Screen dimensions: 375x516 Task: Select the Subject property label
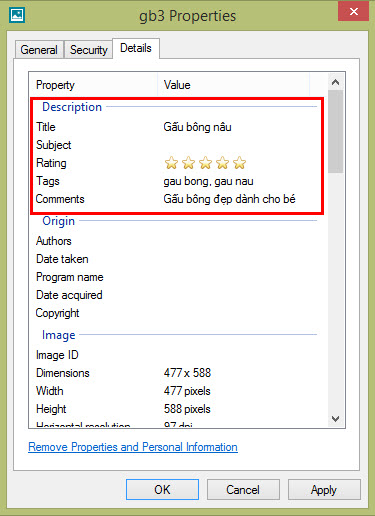pyautogui.click(x=54, y=145)
